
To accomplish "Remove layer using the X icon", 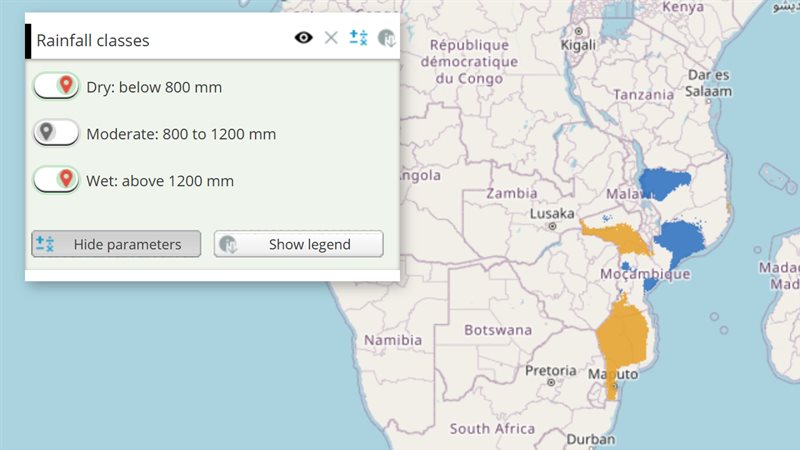I will click(x=331, y=38).
